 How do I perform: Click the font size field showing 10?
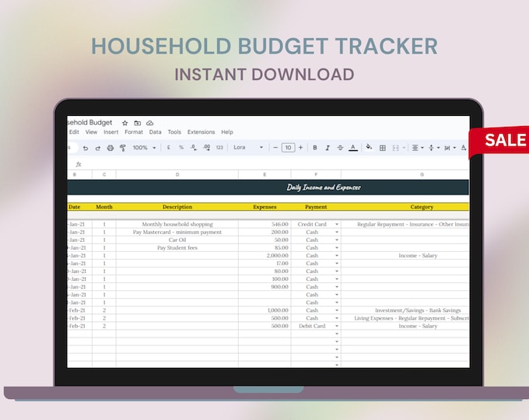click(288, 148)
